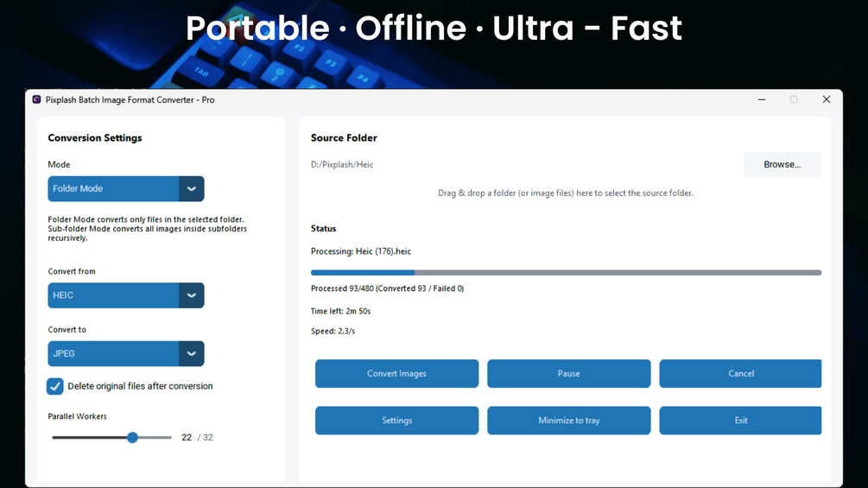The height and width of the screenshot is (488, 868).
Task: Close the Pixplash window
Action: [826, 99]
